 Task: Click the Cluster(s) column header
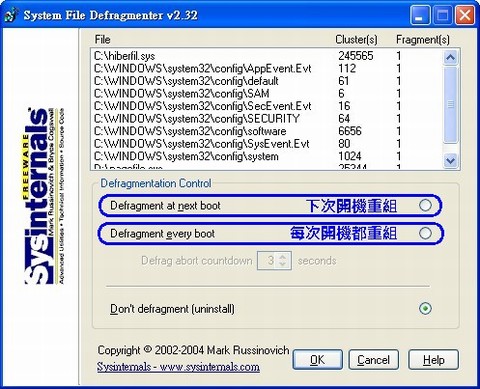point(356,40)
